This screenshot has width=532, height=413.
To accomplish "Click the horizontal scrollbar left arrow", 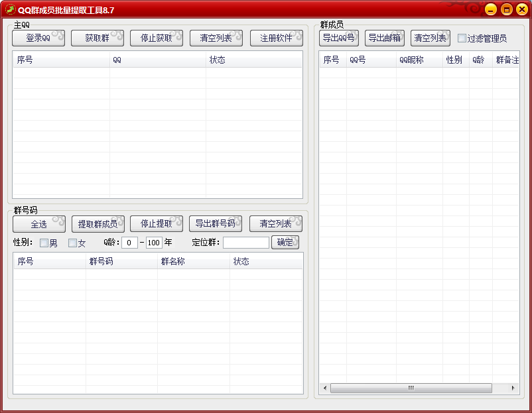I will [325, 388].
